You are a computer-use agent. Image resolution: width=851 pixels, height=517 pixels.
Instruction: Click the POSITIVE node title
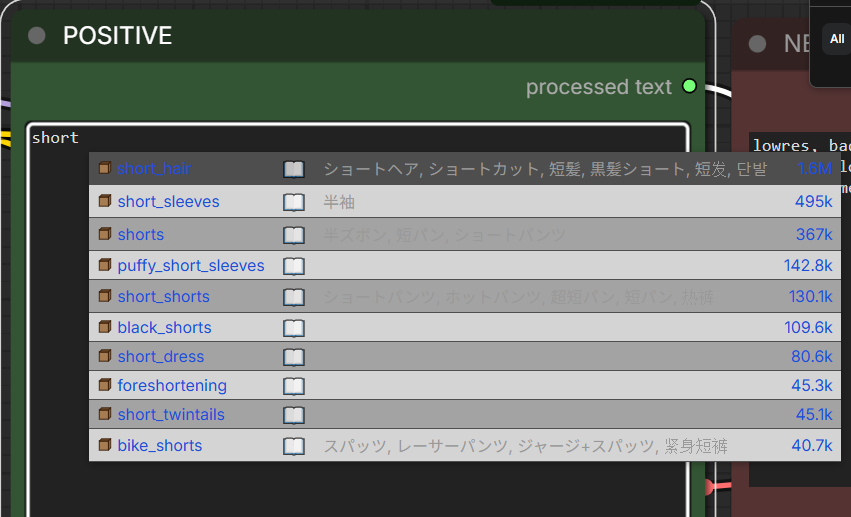click(117, 36)
